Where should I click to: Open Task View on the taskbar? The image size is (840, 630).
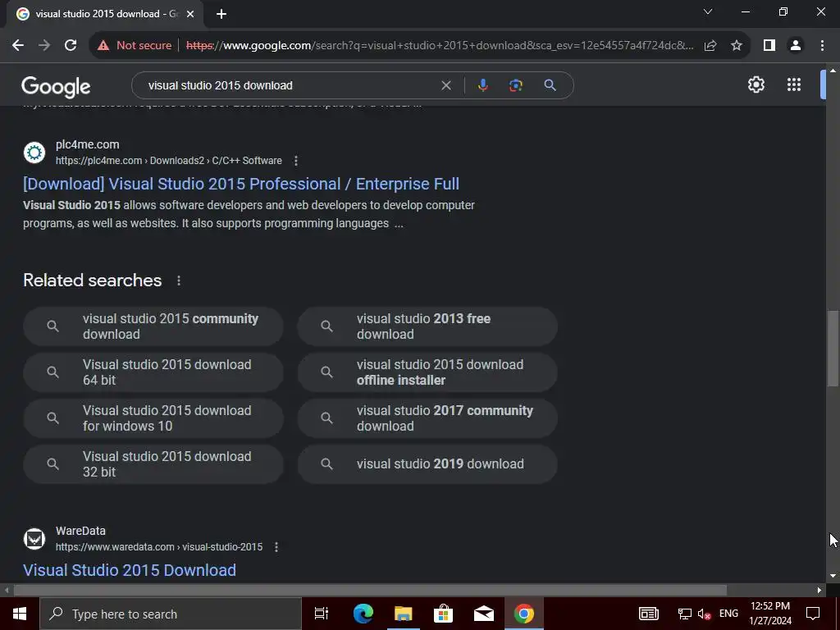(322, 614)
